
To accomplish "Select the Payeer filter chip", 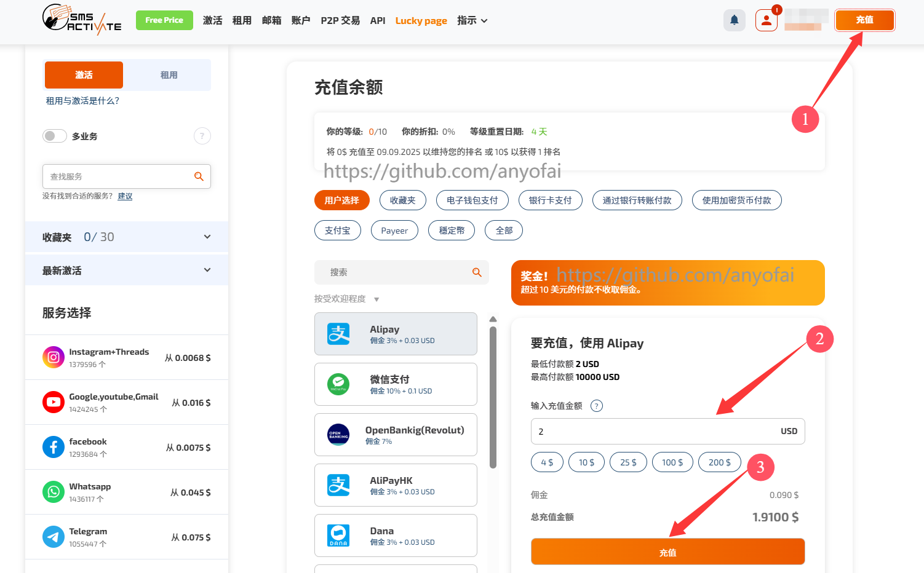I will 394,231.
